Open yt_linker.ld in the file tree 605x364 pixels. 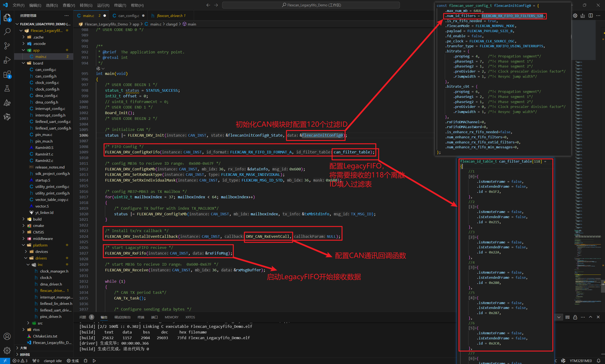click(44, 213)
